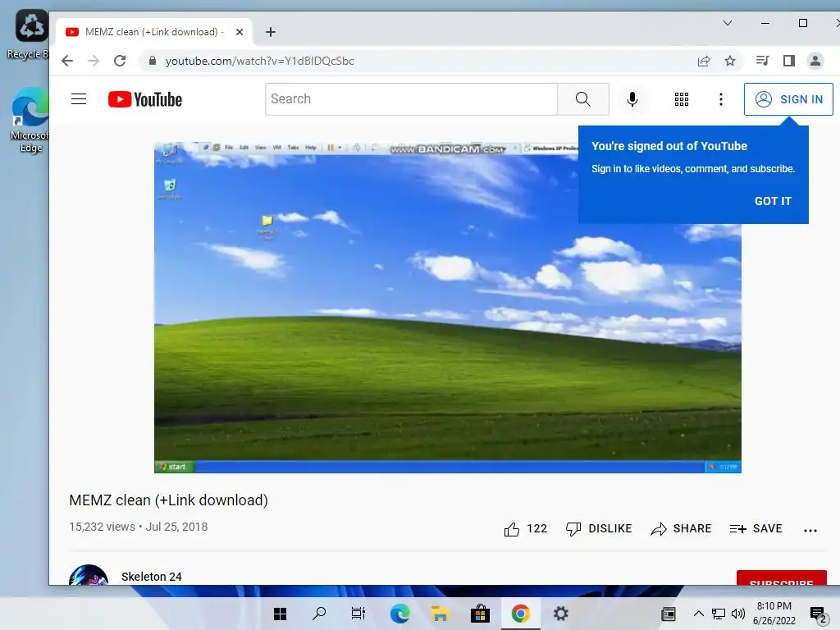840x630 pixels.
Task: Open Settings gear from the taskbar
Action: pos(560,614)
